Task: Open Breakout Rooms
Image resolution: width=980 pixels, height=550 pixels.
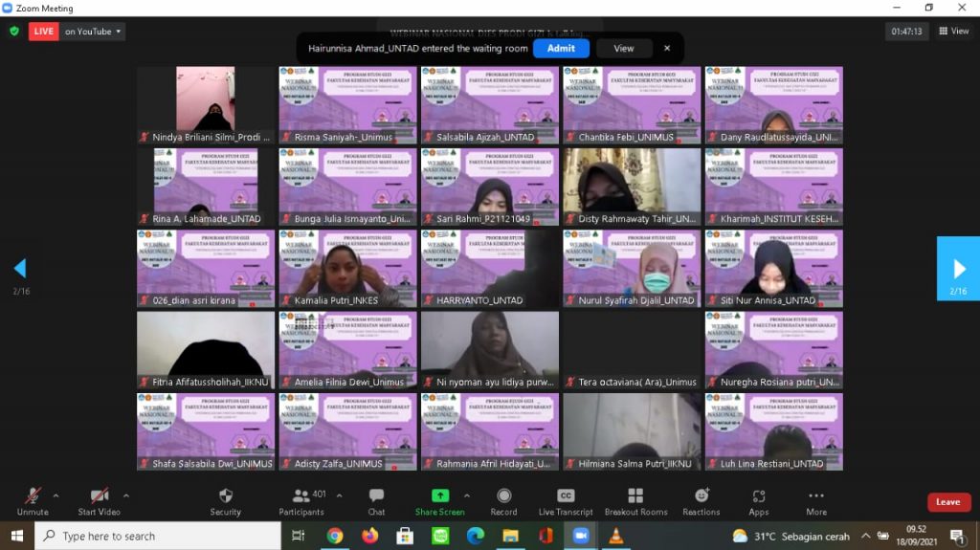Action: tap(635, 495)
